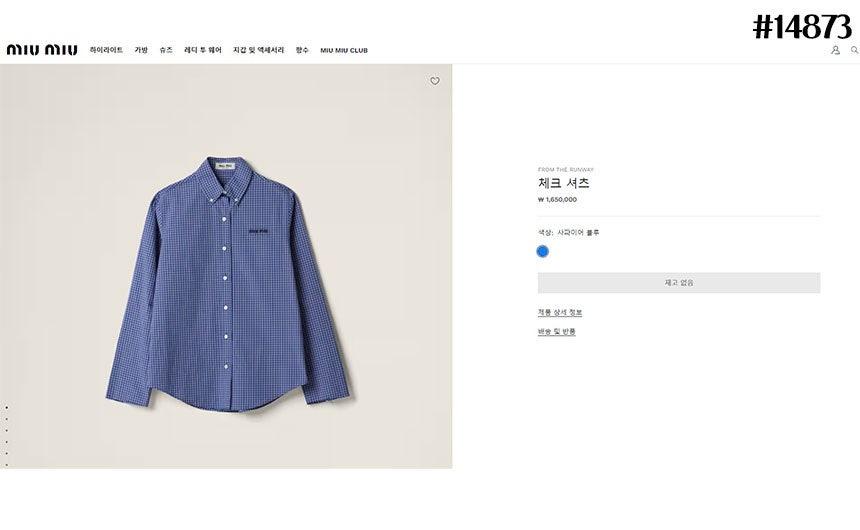Open the 가방 menu
Image resolution: width=860 pixels, height=530 pixels.
tap(142, 50)
